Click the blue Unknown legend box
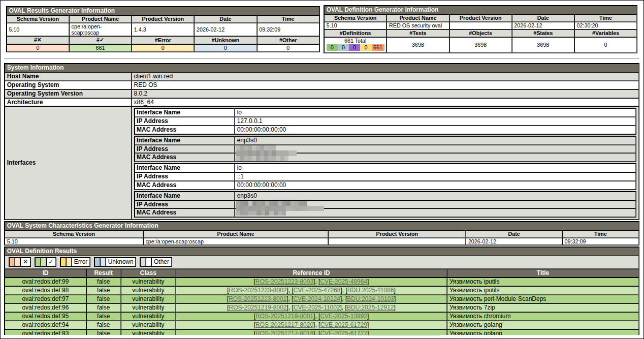644x339 pixels. tap(115, 262)
